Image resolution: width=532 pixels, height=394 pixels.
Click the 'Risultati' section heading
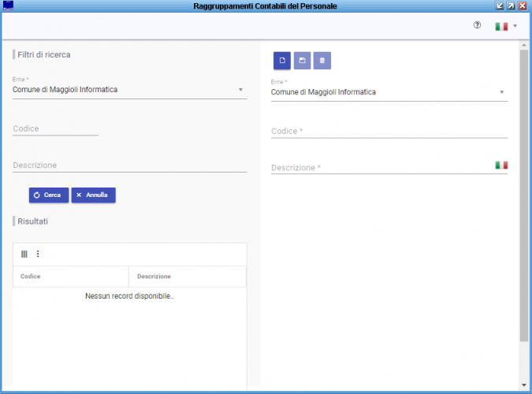tap(32, 221)
